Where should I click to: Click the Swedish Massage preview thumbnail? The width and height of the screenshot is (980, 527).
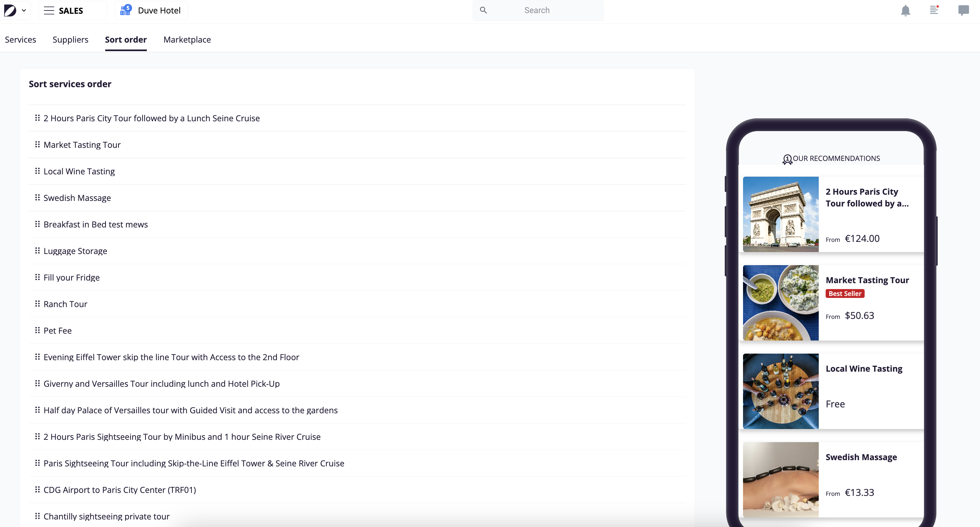pyautogui.click(x=781, y=480)
